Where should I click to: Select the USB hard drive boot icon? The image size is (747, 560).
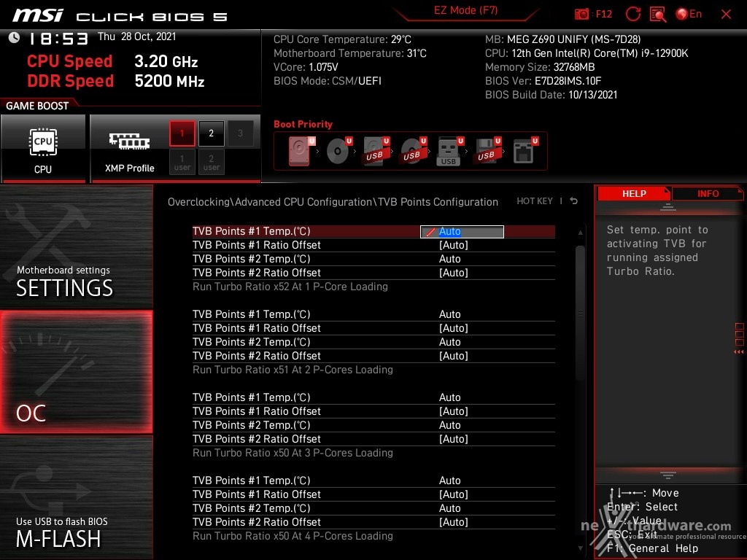coord(376,151)
